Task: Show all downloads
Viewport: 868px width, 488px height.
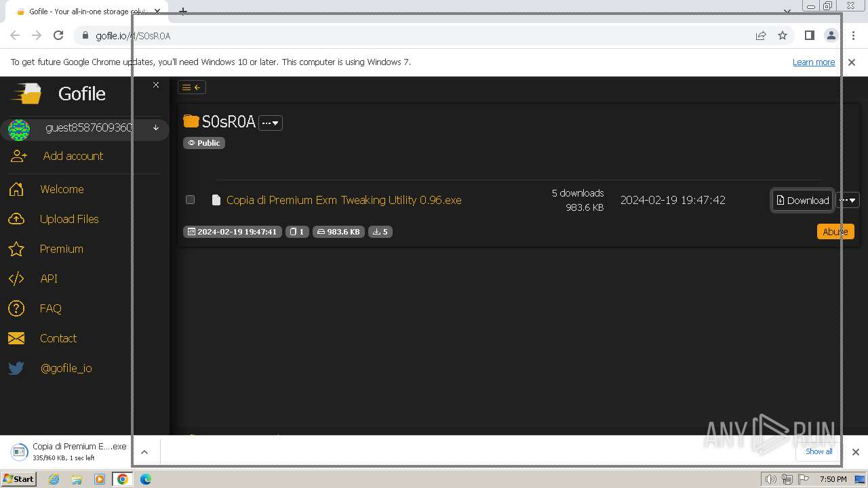Action: (x=818, y=451)
